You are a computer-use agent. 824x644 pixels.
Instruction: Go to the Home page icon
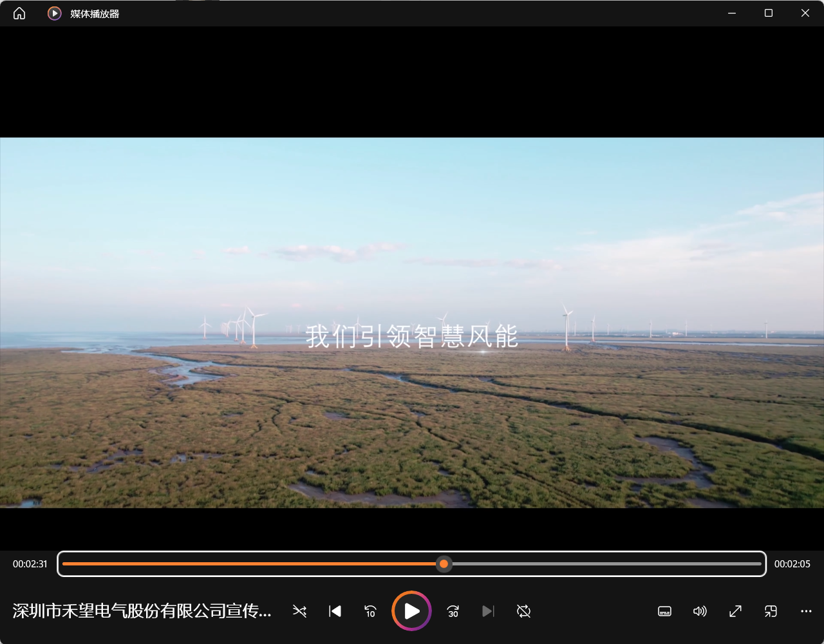19,14
